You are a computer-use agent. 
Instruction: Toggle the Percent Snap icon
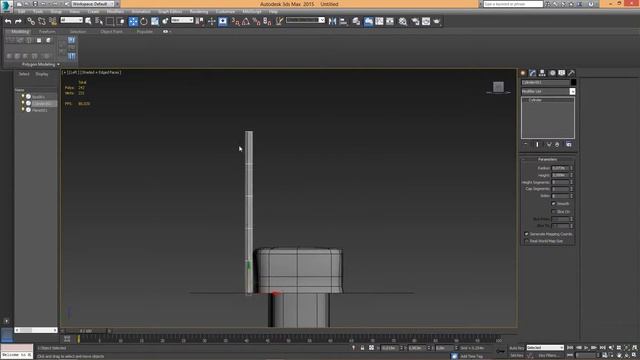[x=256, y=21]
